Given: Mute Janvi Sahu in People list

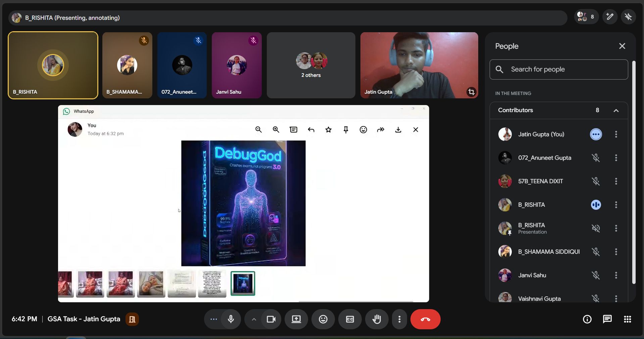Looking at the screenshot, I should click(x=596, y=275).
